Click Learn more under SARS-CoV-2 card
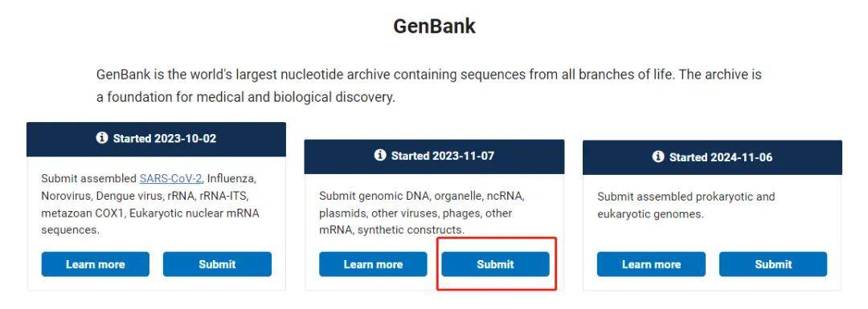This screenshot has width=868, height=309. (95, 264)
